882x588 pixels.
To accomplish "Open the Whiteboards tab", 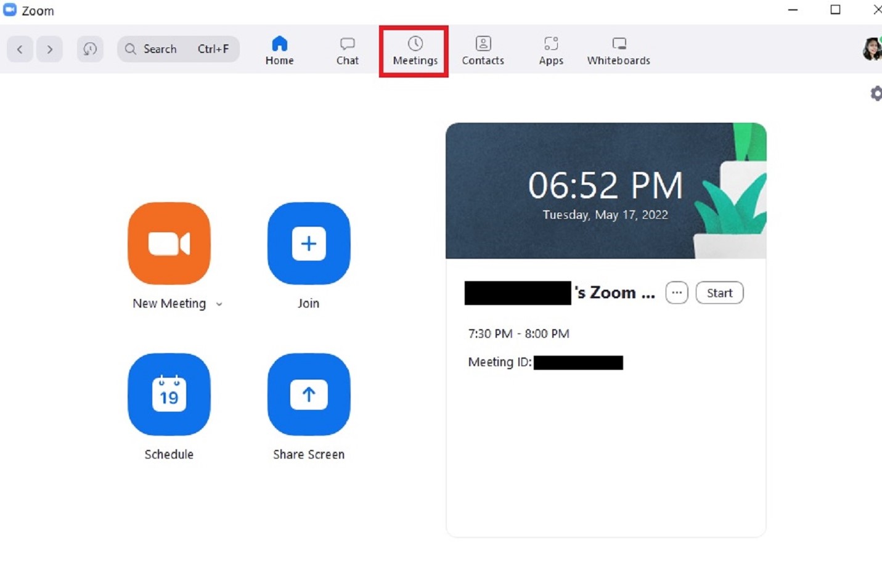I will (619, 51).
